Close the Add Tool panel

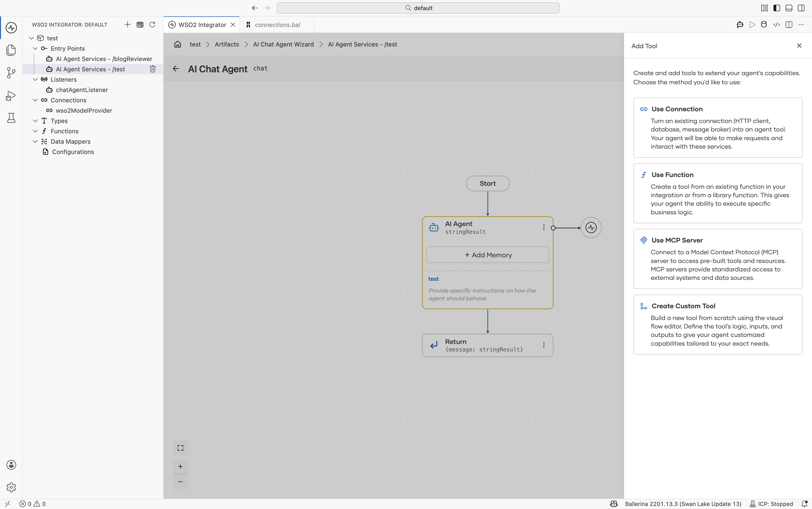(799, 46)
